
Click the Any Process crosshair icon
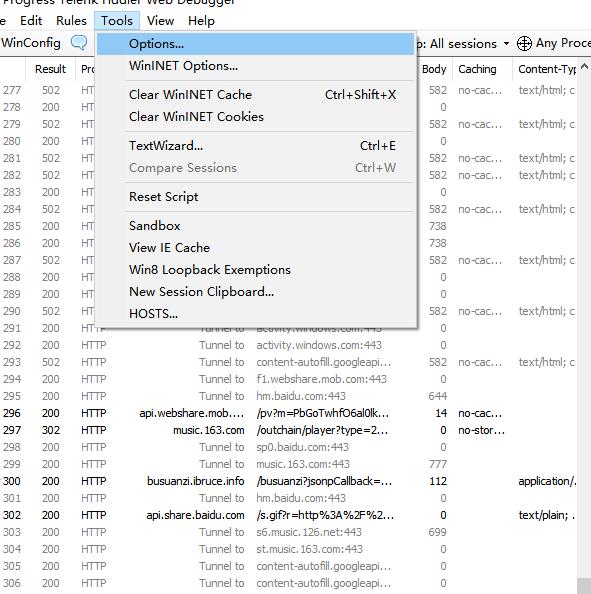coord(524,43)
